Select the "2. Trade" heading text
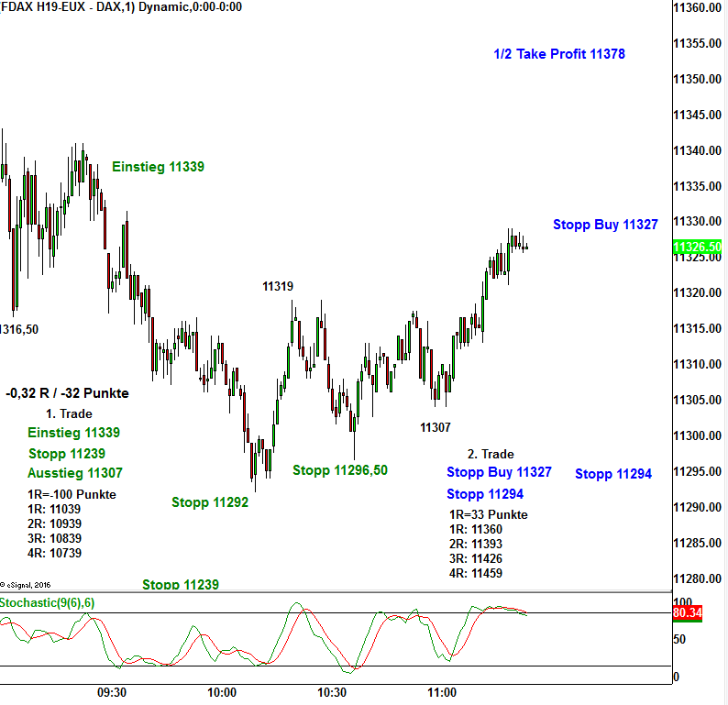The image size is (728, 705). coord(491,454)
